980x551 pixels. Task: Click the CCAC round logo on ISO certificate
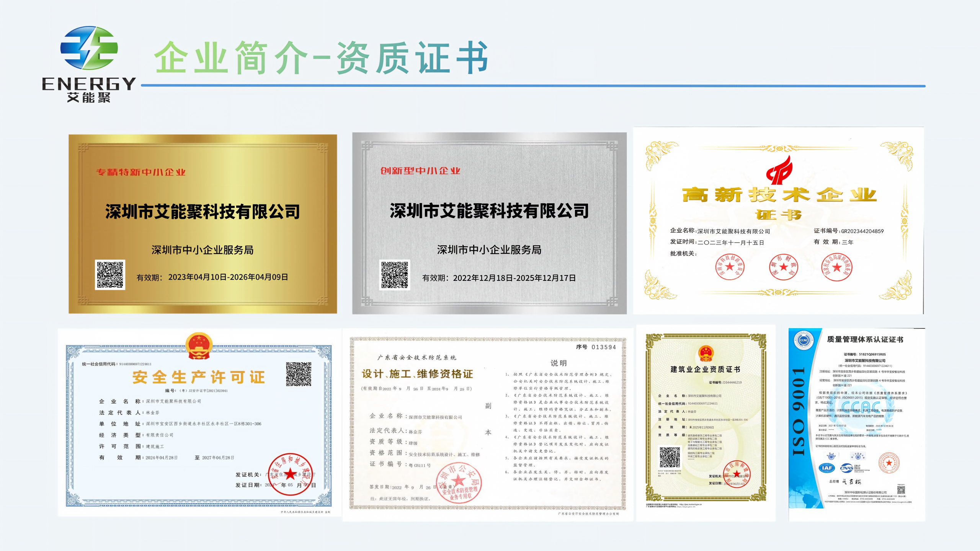804,340
